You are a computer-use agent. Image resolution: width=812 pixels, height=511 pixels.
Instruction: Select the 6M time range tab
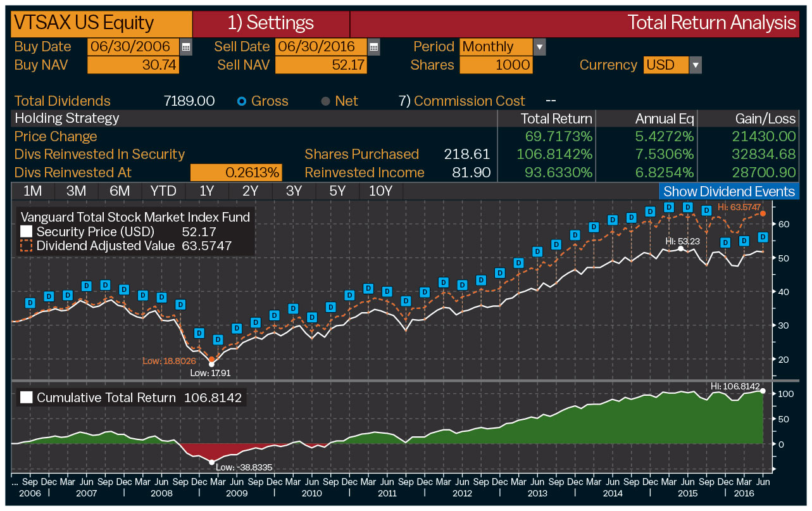point(120,191)
